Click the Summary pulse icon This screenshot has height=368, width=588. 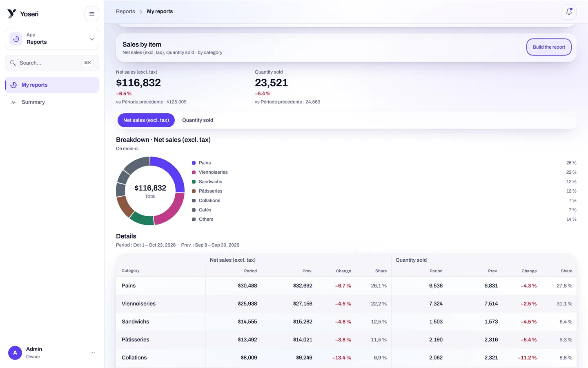coord(13,102)
